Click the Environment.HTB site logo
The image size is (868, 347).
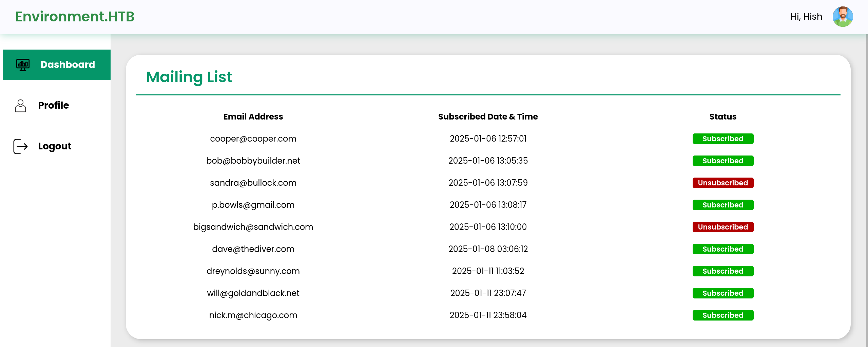[75, 17]
